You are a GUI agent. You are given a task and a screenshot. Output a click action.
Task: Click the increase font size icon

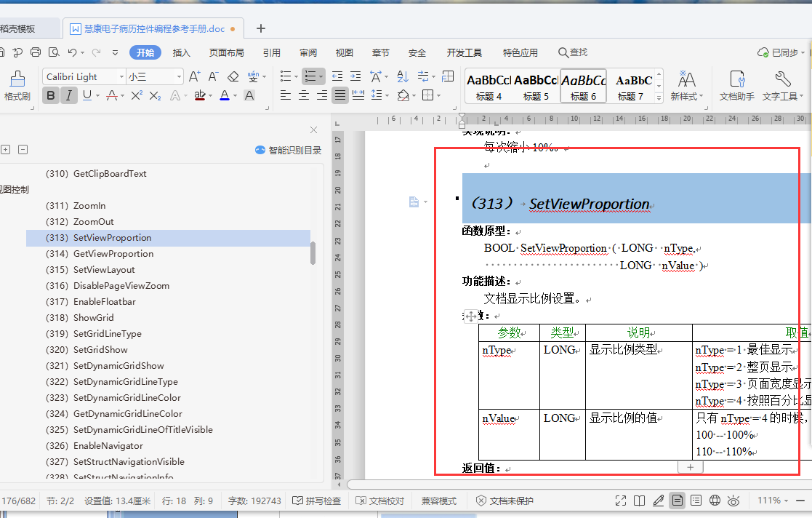click(x=194, y=76)
